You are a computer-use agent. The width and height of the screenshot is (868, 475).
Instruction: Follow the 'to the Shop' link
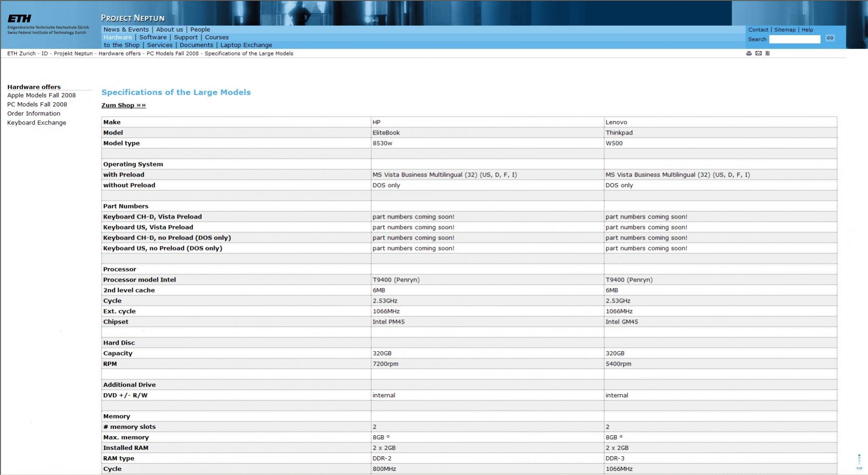tap(122, 45)
